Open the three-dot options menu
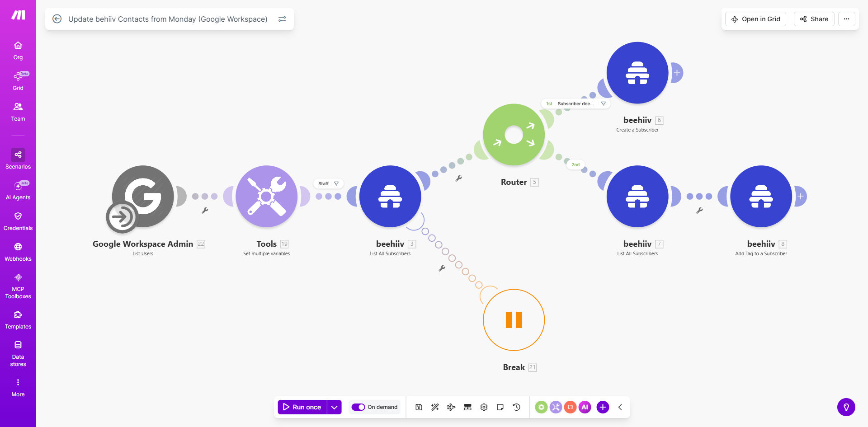The image size is (868, 427). (846, 19)
